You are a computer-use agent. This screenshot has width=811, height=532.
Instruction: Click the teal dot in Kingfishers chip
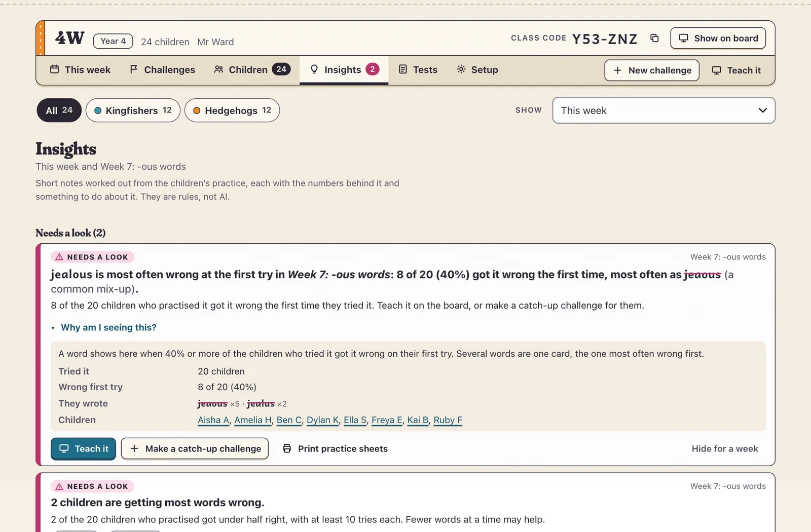(98, 110)
